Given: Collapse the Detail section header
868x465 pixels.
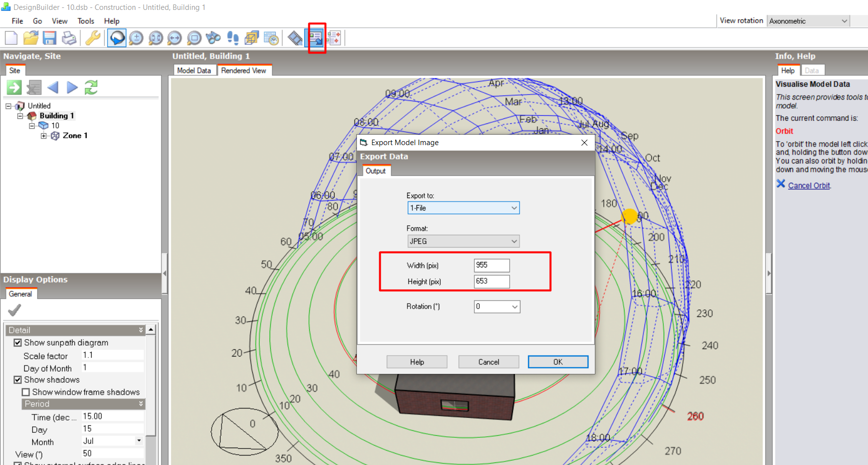Looking at the screenshot, I should [x=76, y=330].
